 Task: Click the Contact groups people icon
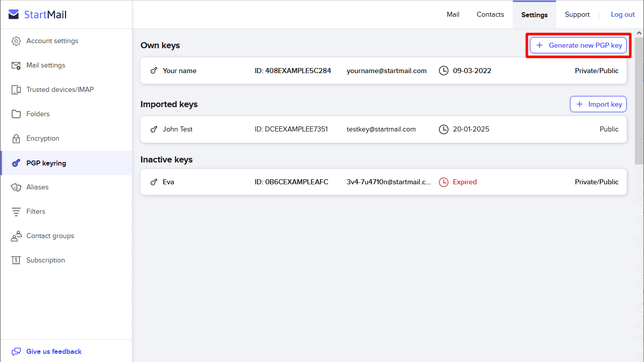16,236
